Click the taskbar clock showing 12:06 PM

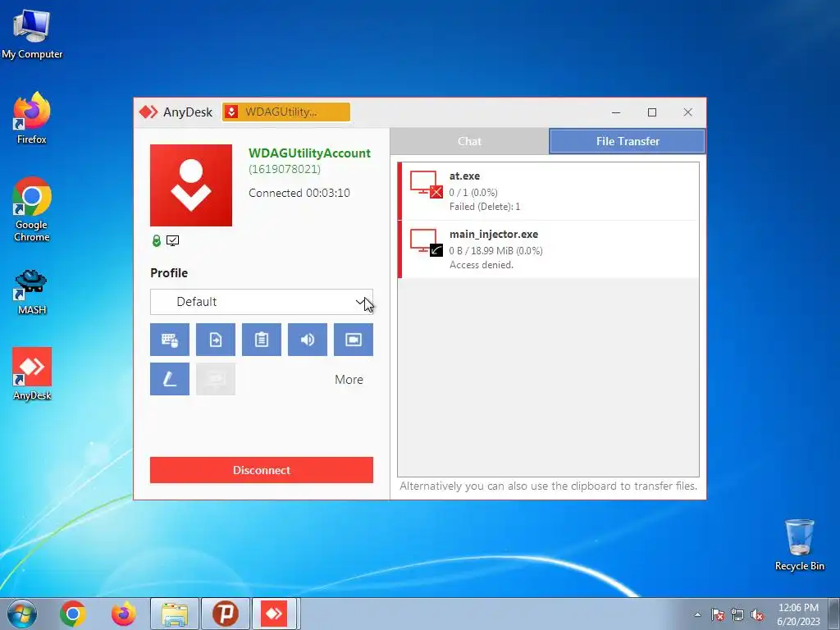point(798,614)
